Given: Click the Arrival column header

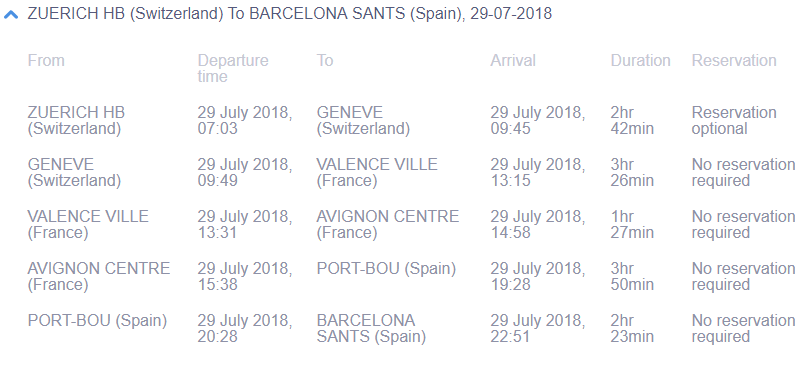Looking at the screenshot, I should point(513,60).
